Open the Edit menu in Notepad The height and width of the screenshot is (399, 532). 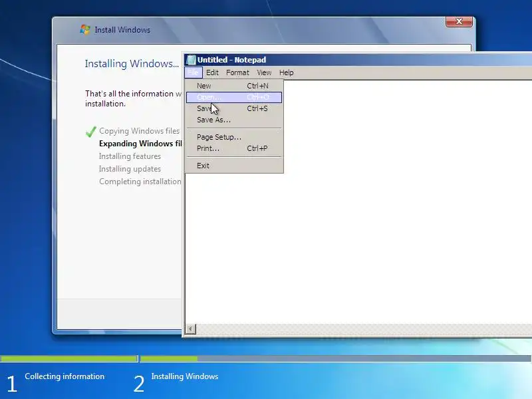(x=212, y=72)
